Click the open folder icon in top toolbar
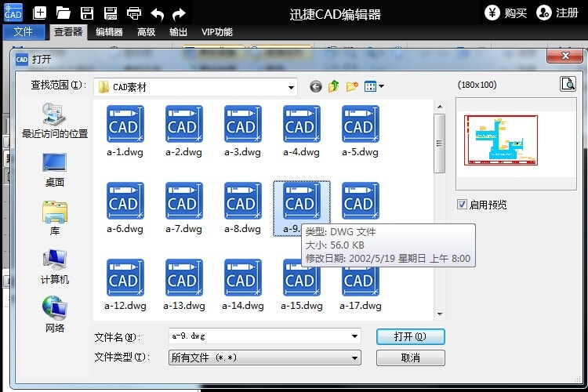 click(64, 13)
